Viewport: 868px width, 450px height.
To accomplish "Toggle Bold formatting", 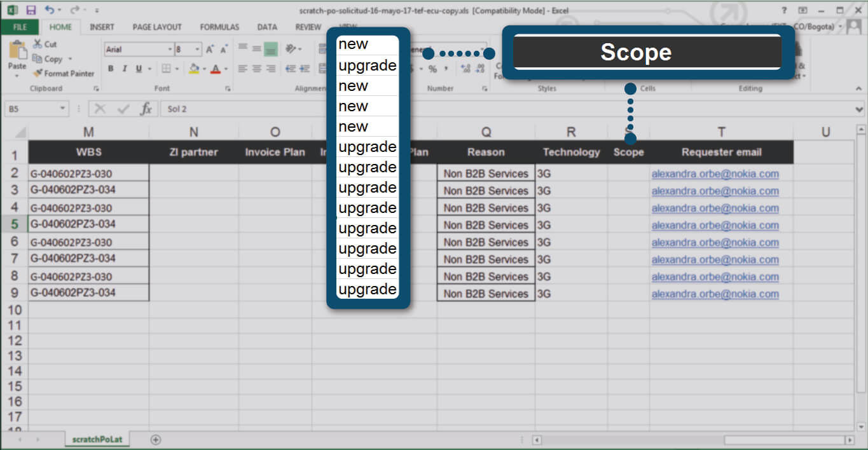I will pos(111,69).
